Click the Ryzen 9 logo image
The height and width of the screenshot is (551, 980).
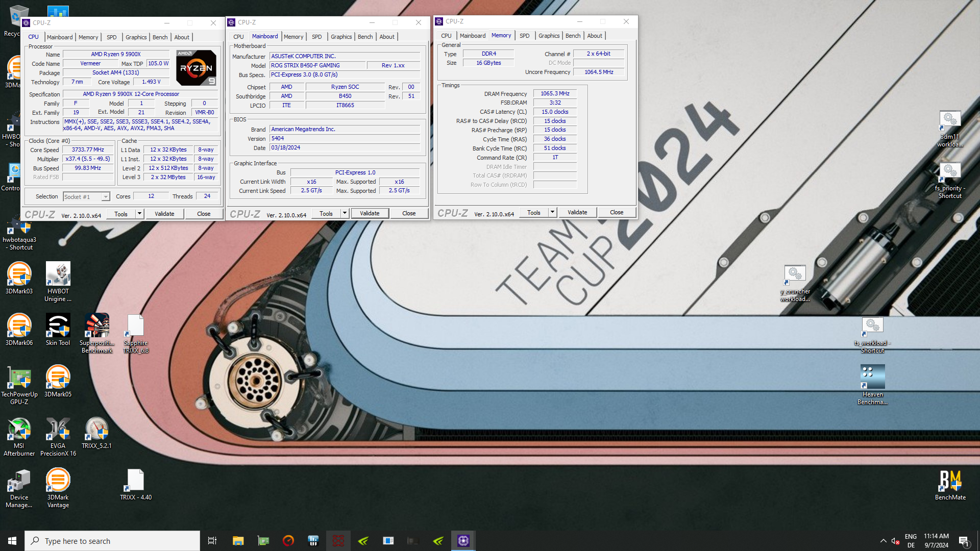coord(196,68)
